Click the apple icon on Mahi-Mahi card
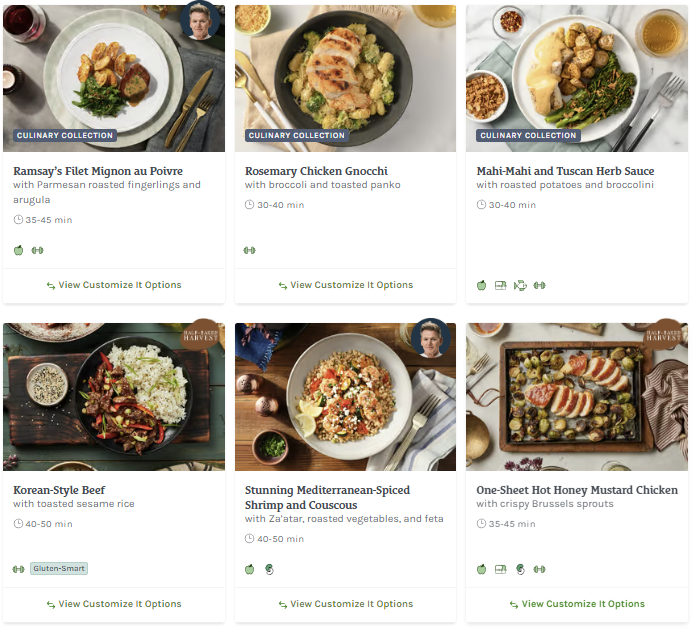Viewport: 694px width, 631px height. point(481,285)
